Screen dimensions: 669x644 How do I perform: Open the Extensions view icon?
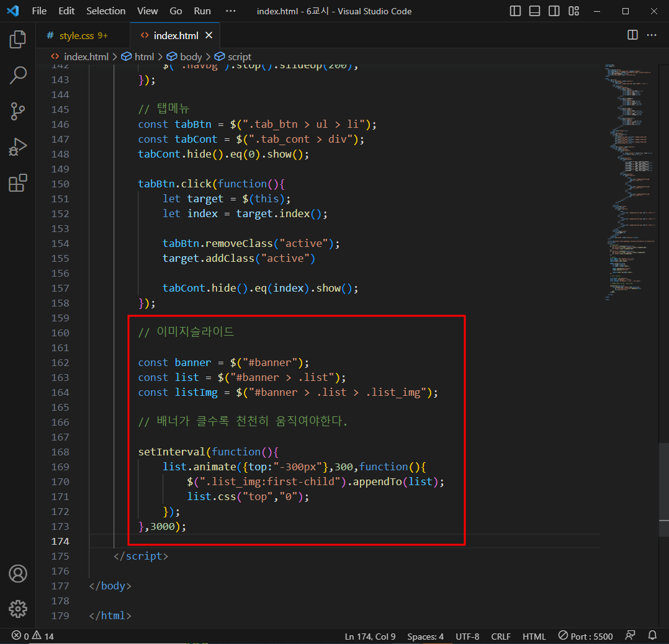click(x=17, y=183)
